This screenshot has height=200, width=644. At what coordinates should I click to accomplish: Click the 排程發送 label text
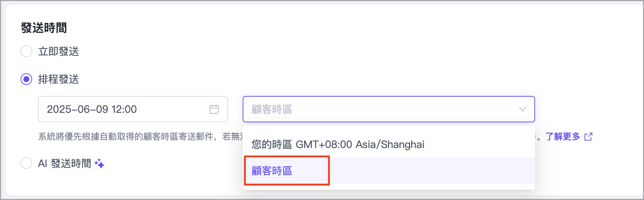pyautogui.click(x=58, y=79)
